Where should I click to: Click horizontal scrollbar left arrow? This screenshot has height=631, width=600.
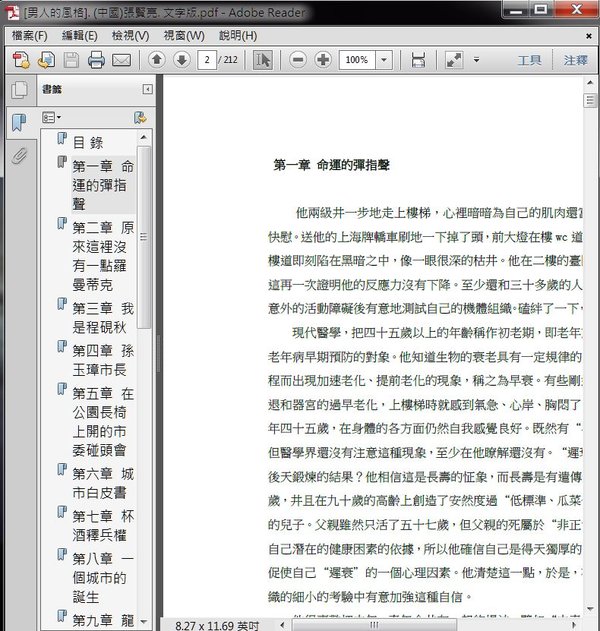tap(282, 625)
